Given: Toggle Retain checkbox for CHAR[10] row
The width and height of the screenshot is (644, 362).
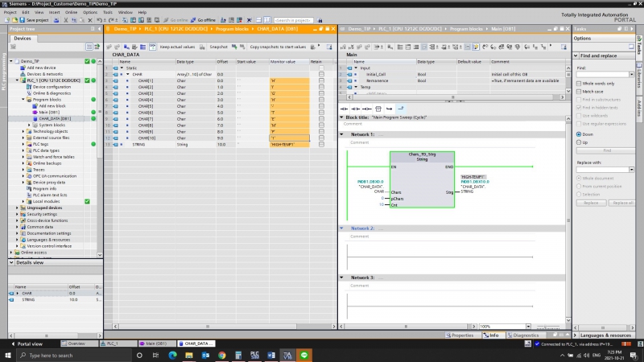Looking at the screenshot, I should coord(321,138).
